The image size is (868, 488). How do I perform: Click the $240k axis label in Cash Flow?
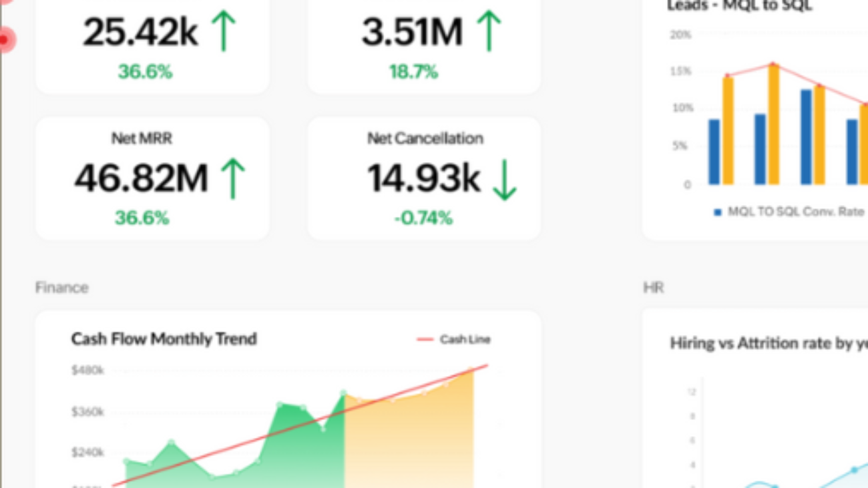click(87, 453)
